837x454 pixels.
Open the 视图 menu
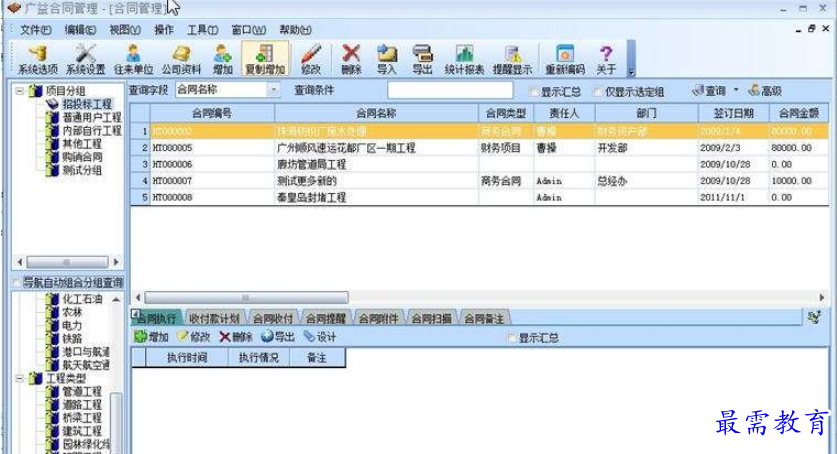click(x=125, y=30)
